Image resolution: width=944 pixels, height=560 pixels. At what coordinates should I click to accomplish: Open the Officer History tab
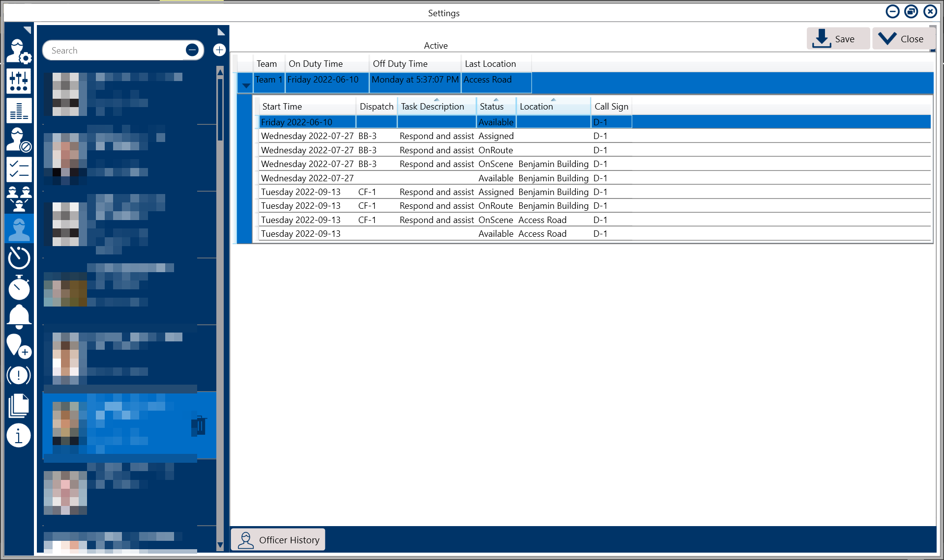point(278,540)
